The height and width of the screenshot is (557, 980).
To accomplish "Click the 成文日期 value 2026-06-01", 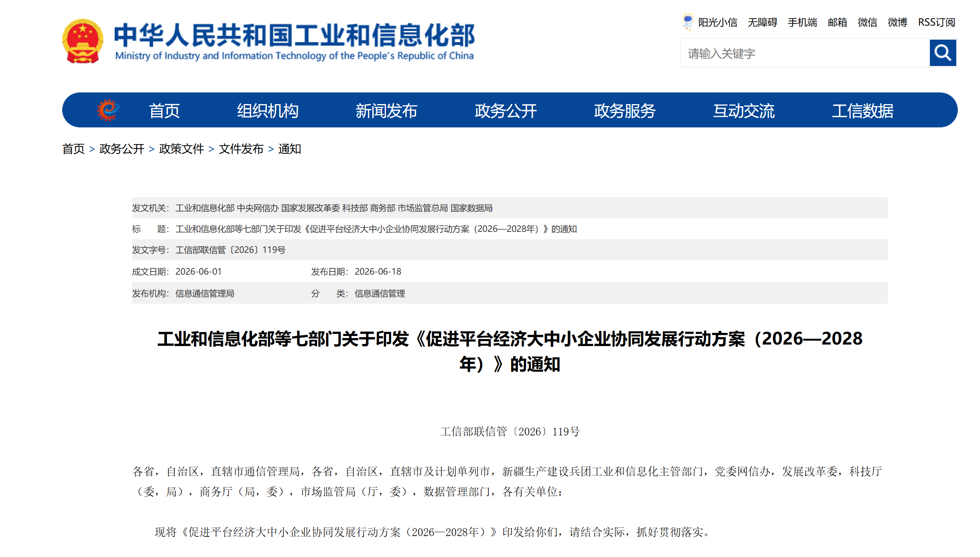I will click(x=199, y=272).
